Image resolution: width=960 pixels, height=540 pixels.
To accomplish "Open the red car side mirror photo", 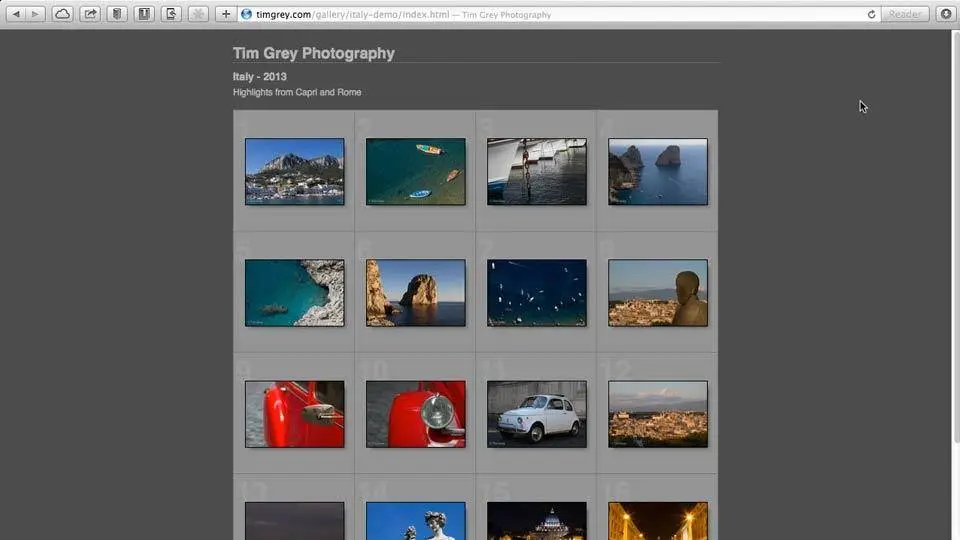I will pyautogui.click(x=294, y=414).
